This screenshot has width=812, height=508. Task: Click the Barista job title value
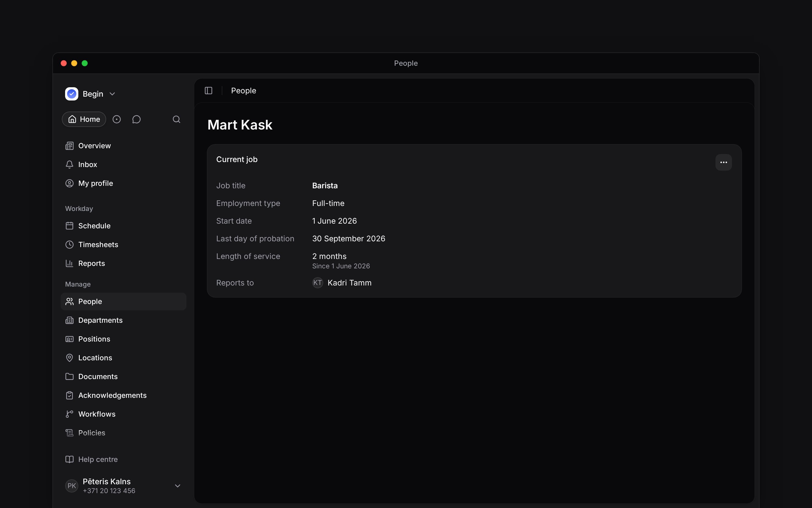[x=325, y=186]
